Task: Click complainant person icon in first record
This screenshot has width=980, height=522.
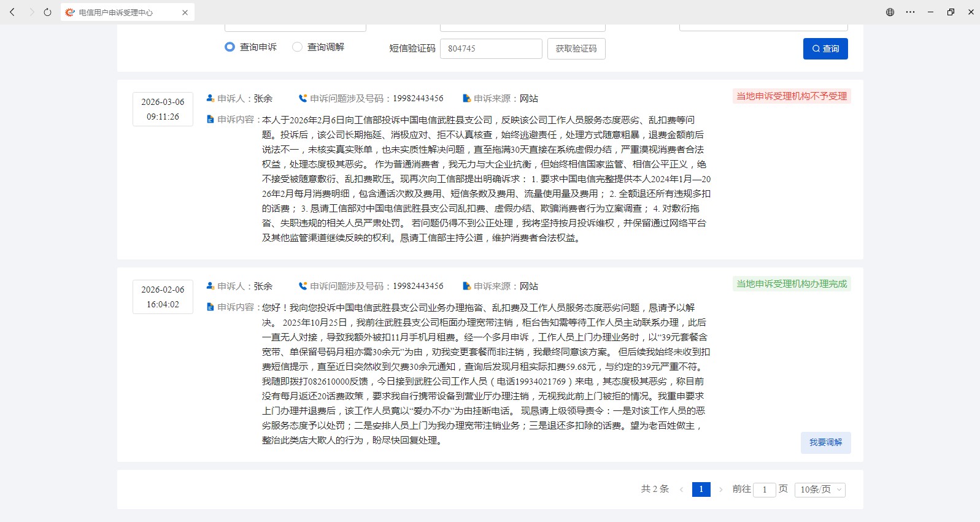Action: click(210, 98)
